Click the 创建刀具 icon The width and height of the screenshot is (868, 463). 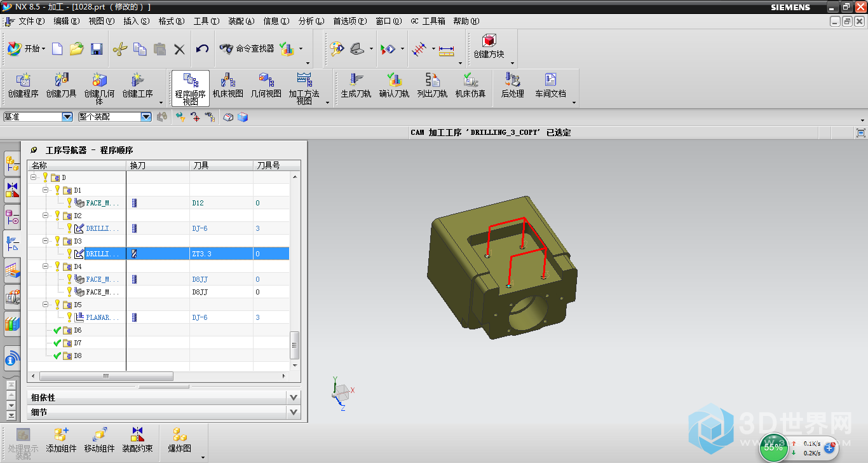(62, 86)
